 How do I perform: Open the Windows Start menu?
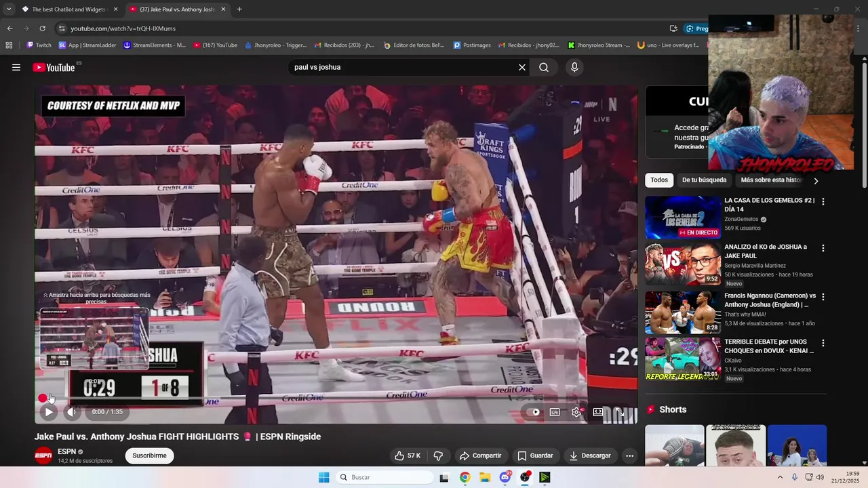coord(324,477)
